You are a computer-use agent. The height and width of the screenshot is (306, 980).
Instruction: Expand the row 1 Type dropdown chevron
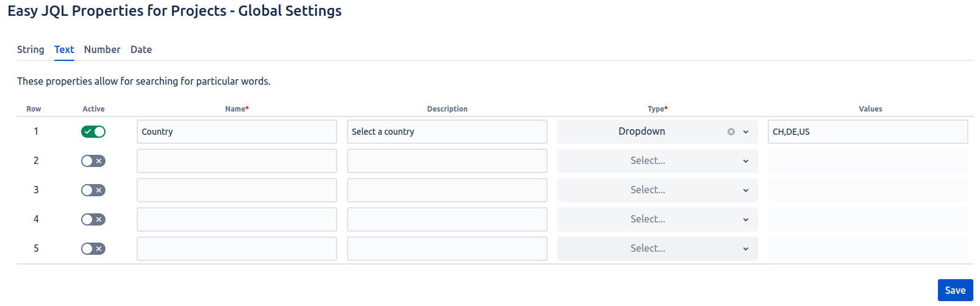[745, 132]
